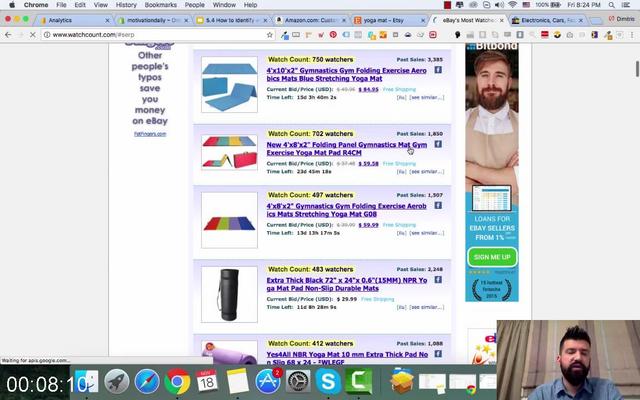Open the History menu
Viewport: 640px width, 400px height.
[126, 5]
